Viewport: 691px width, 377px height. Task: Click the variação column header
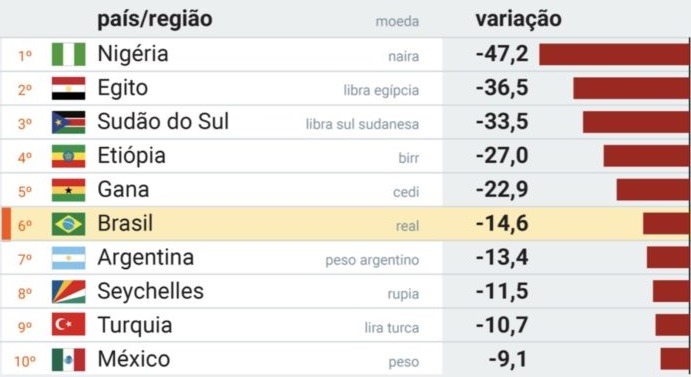click(x=519, y=19)
